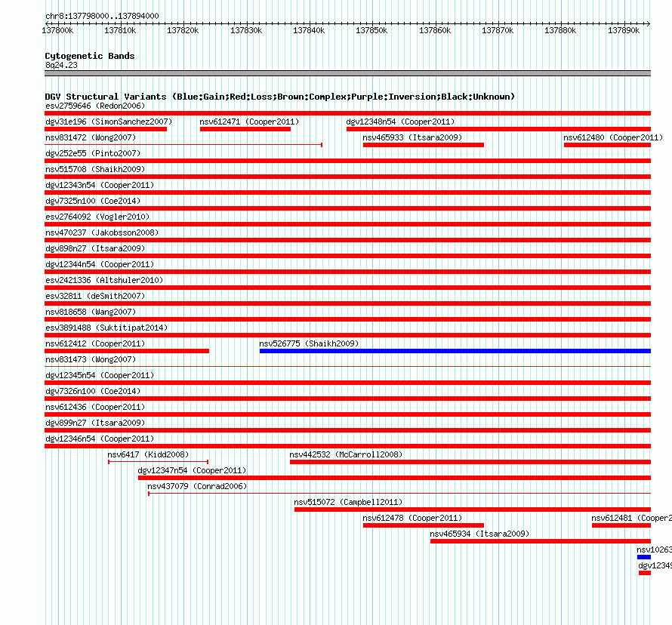
Task: Click ruler position 137870k
Action: 498,30
